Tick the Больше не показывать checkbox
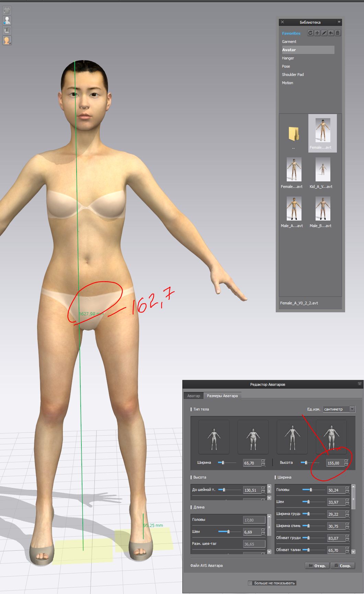This screenshot has width=364, height=594. (x=250, y=583)
